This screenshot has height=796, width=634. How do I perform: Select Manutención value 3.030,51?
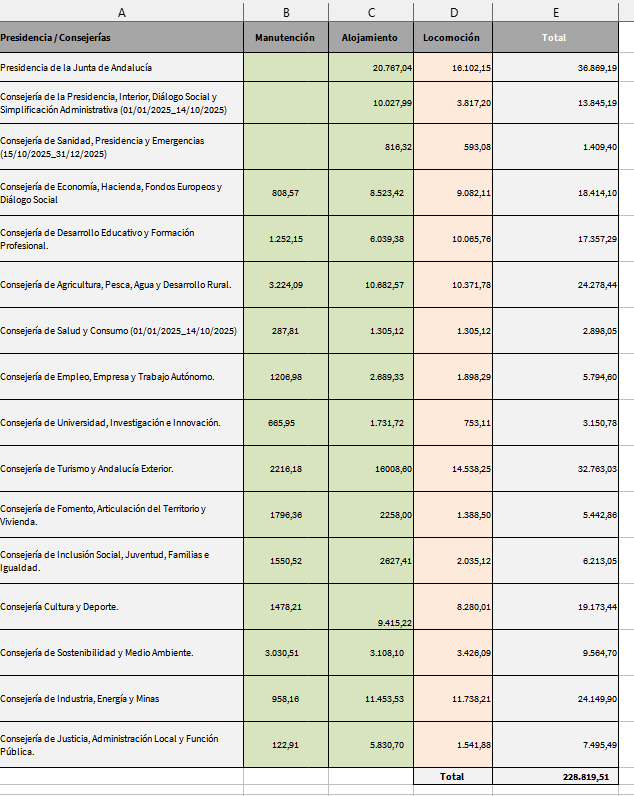click(286, 653)
